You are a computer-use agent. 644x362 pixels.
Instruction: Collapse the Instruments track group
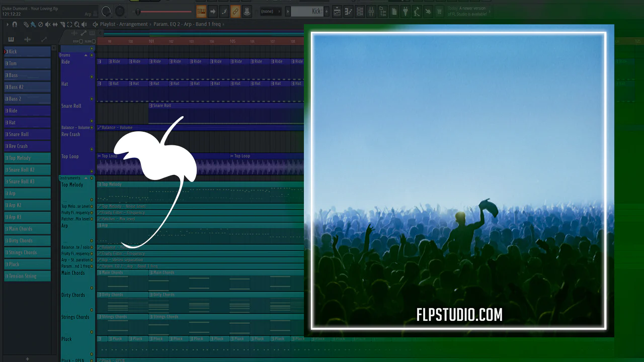pos(86,178)
